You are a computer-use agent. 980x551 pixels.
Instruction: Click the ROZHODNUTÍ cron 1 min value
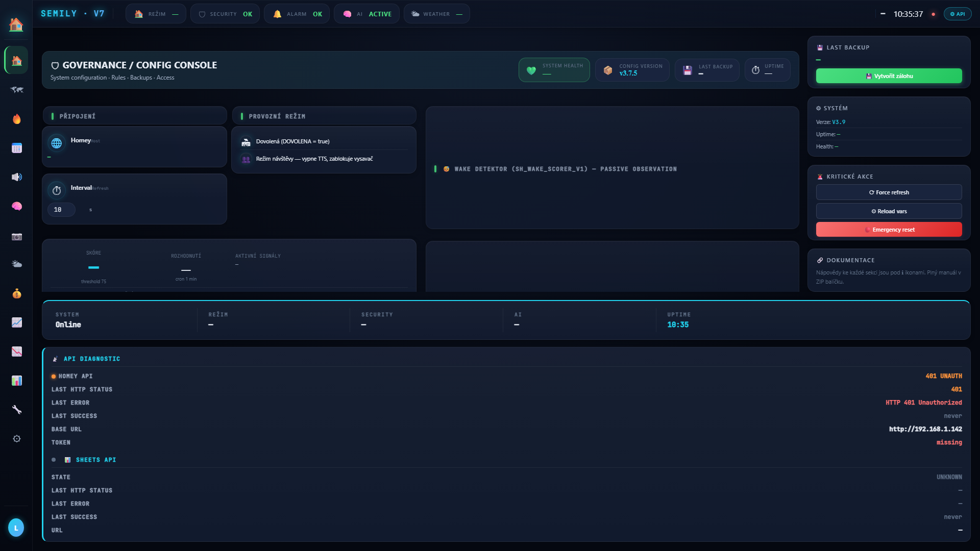pos(186,268)
